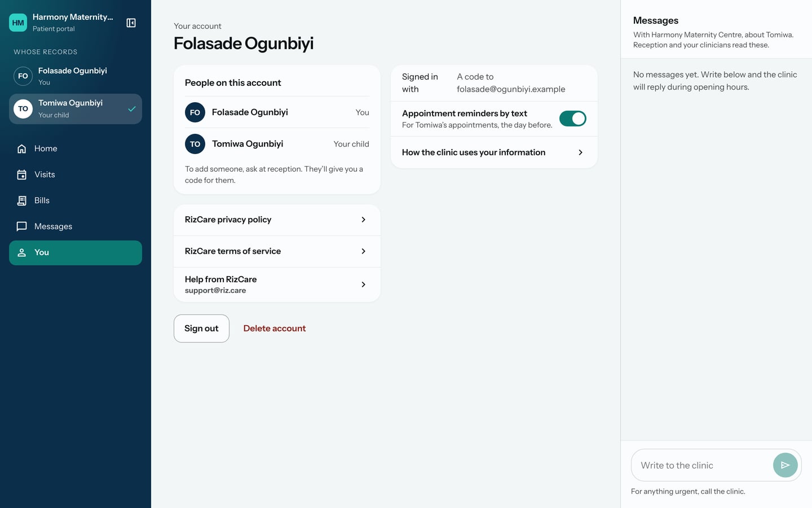The width and height of the screenshot is (812, 508).
Task: Click the 'Help from RizCare' label
Action: click(220, 279)
